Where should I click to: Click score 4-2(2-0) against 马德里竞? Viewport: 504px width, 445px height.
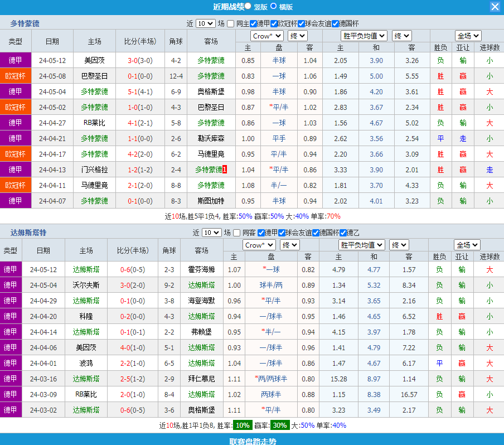pyautogui.click(x=140, y=154)
